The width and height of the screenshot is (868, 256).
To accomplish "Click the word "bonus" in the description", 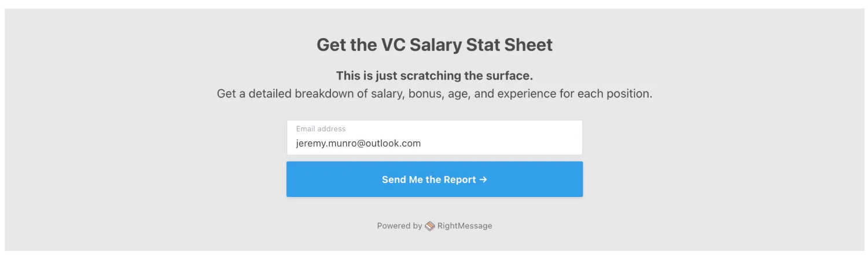I will (x=424, y=93).
